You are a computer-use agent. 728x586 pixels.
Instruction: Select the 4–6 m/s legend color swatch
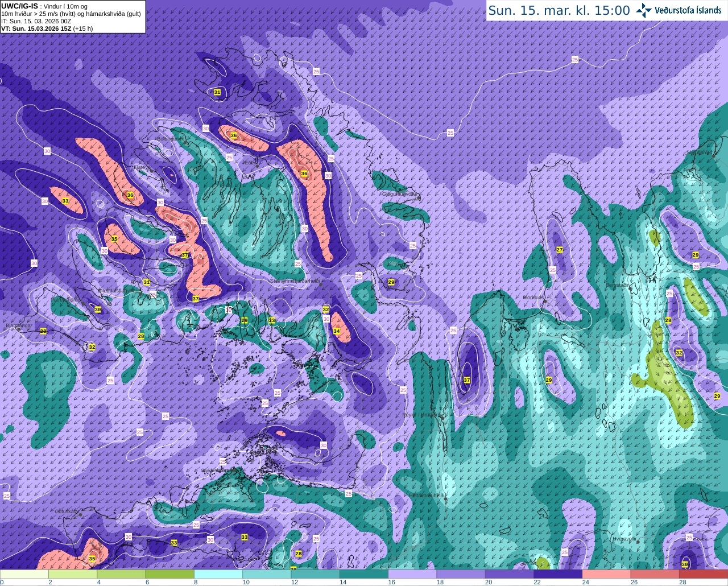pyautogui.click(x=121, y=574)
